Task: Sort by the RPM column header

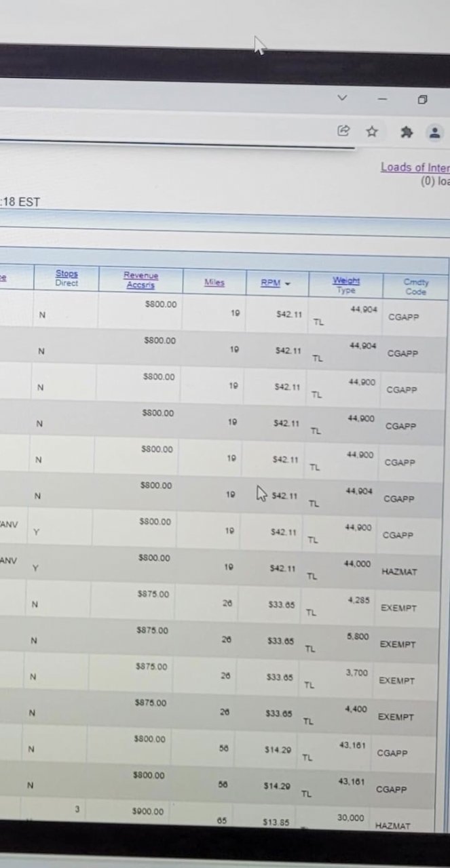Action: point(270,283)
